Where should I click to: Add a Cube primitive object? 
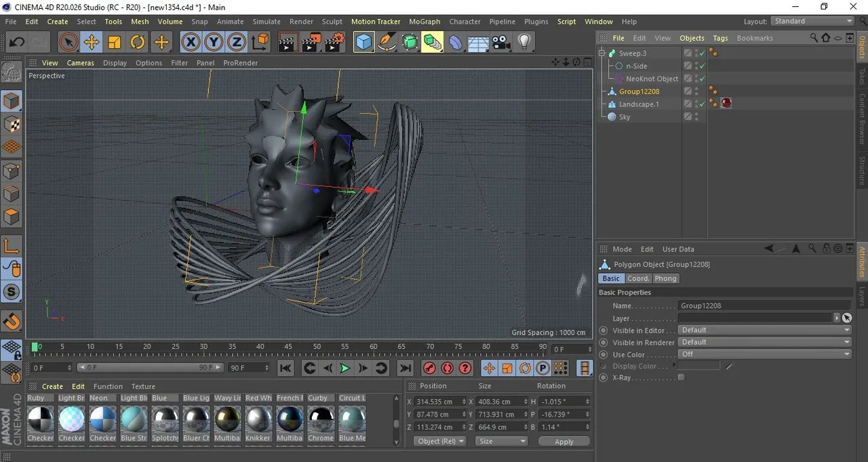pos(364,43)
